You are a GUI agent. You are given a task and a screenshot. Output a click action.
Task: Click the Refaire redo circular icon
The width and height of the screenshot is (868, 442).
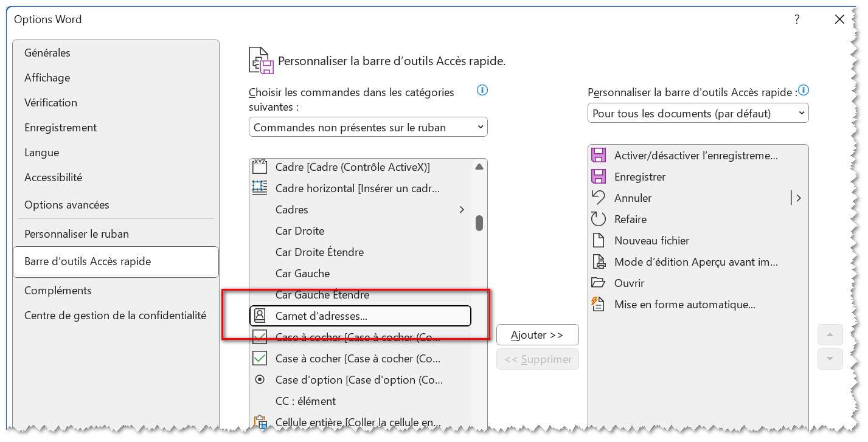[599, 219]
